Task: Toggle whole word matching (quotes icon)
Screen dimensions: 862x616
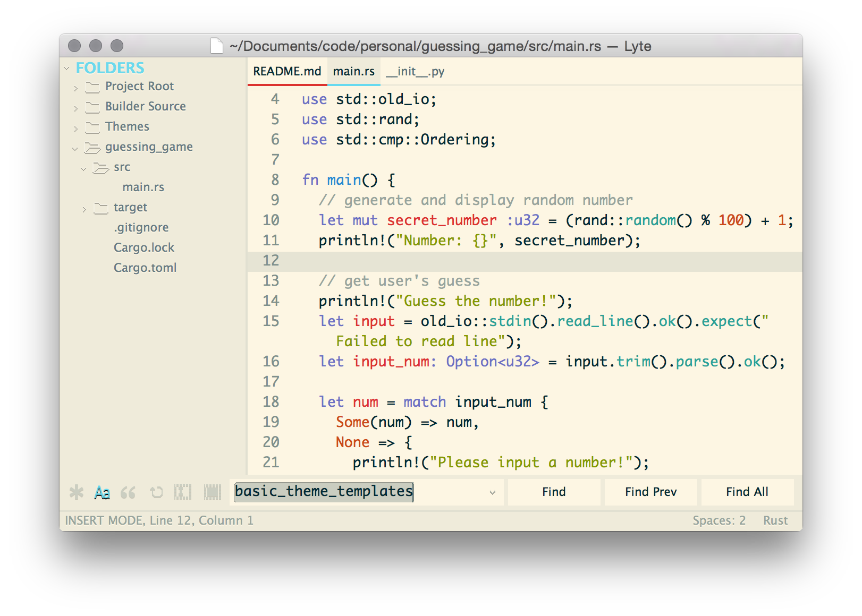Action: (128, 492)
